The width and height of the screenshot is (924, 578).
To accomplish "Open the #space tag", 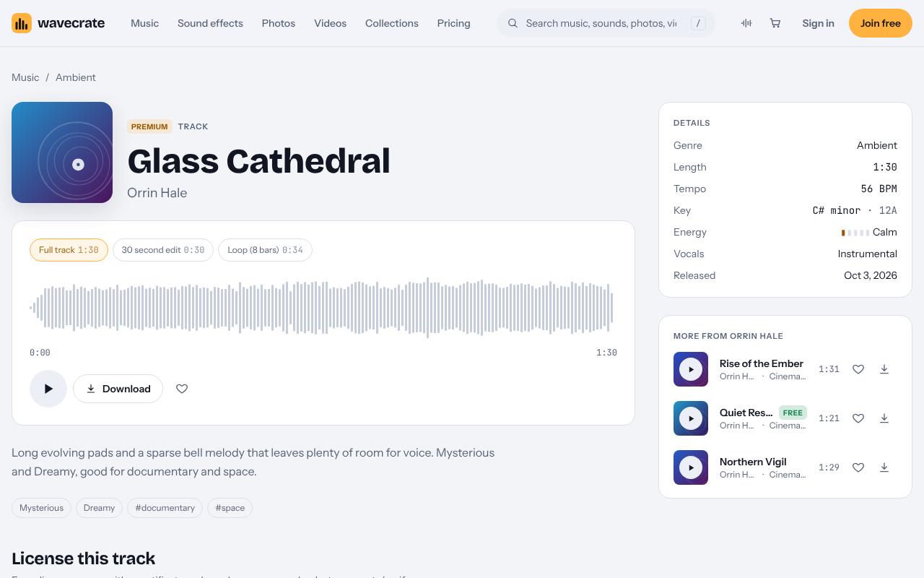I will 230,508.
